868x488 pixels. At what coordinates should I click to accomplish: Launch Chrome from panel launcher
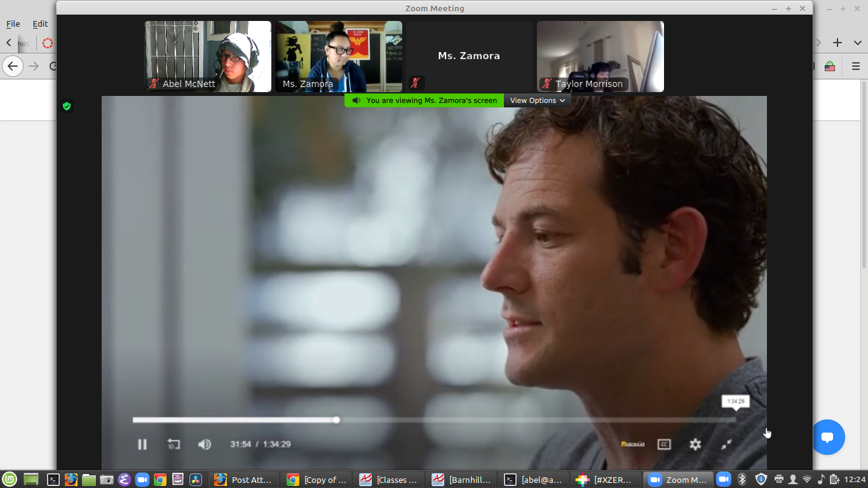click(x=160, y=480)
